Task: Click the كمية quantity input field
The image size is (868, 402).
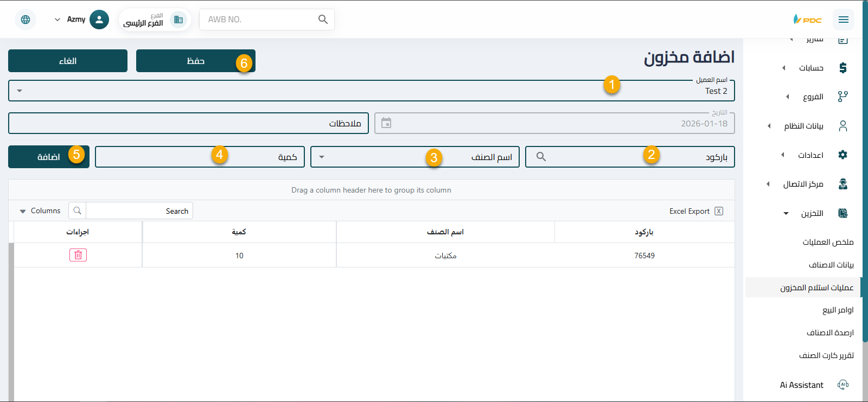Action: click(x=200, y=157)
